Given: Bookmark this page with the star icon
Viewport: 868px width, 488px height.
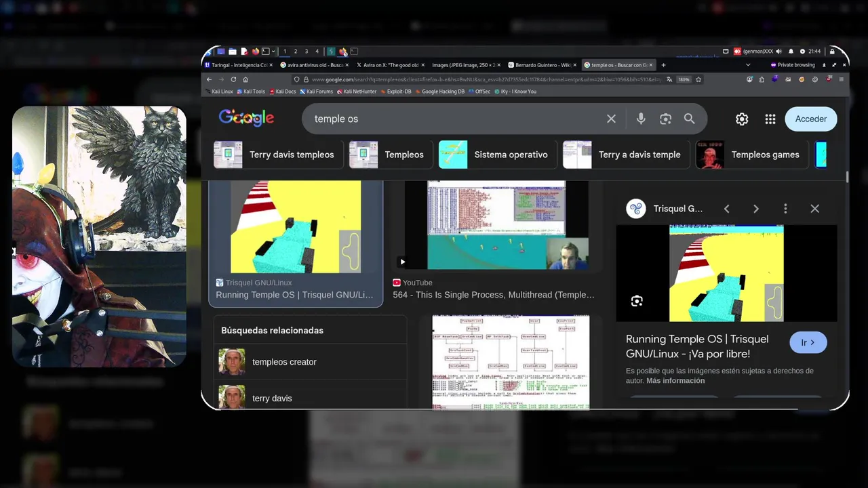Looking at the screenshot, I should (698, 79).
